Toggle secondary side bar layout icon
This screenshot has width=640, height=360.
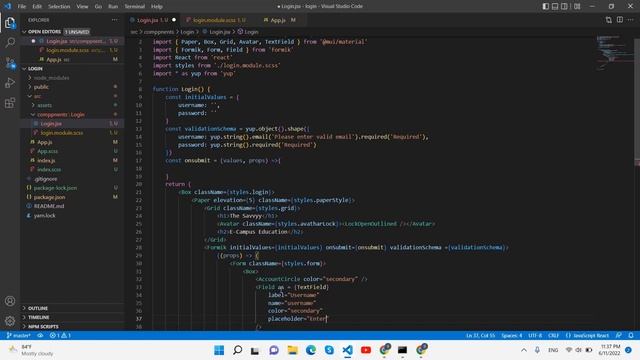[564, 6]
